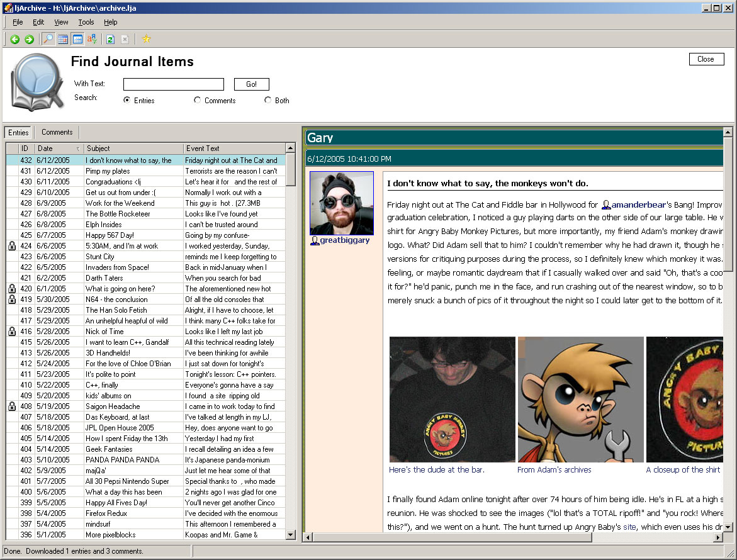737x560 pixels.
Task: Open the angry monkey cartoon image
Action: pyautogui.click(x=580, y=400)
